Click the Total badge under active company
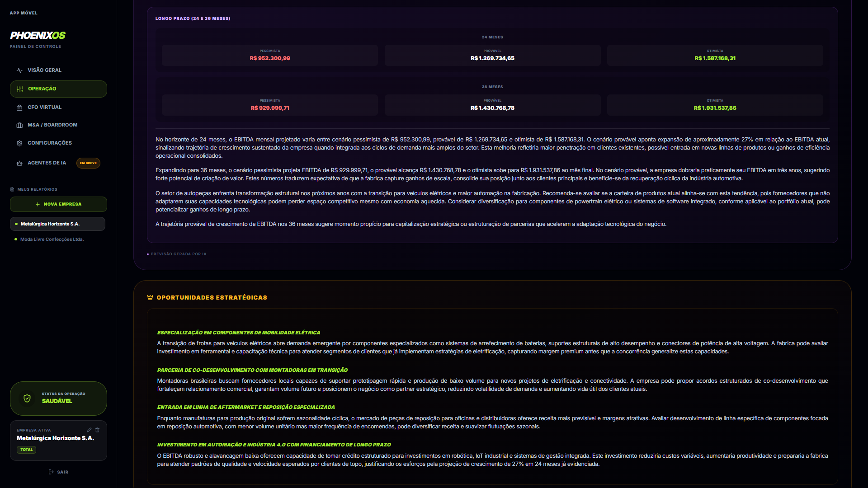Image resolution: width=868 pixels, height=488 pixels. tap(26, 450)
